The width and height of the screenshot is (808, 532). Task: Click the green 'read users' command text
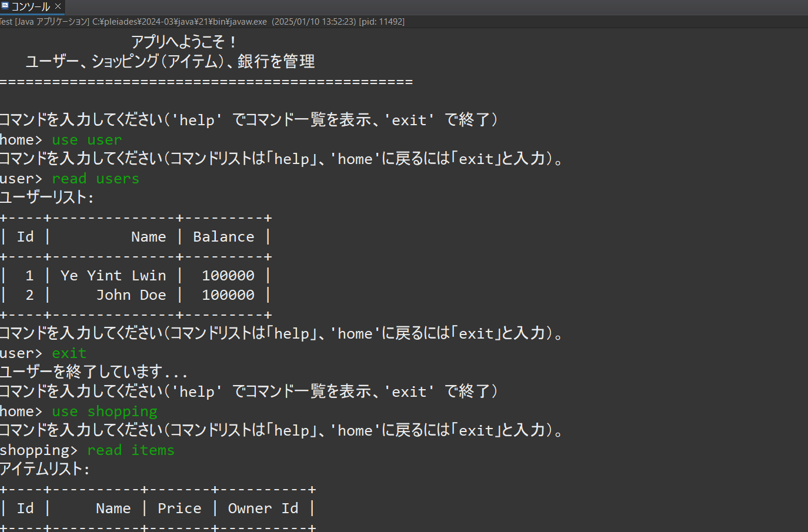point(95,179)
